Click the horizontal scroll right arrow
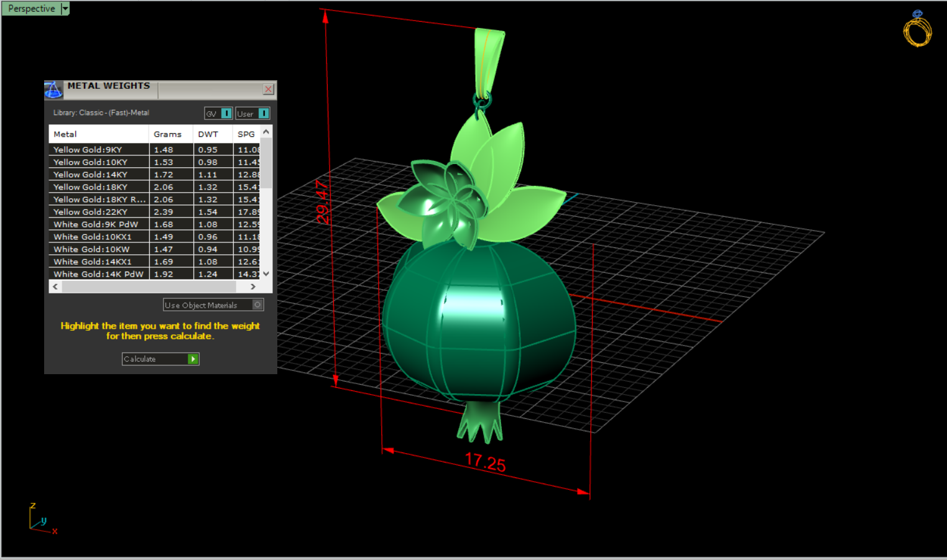 coord(252,287)
